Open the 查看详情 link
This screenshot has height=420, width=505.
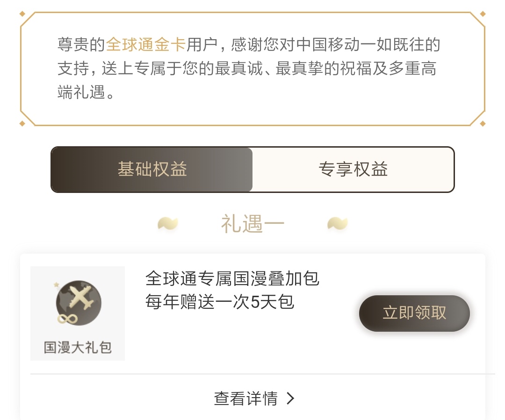tap(246, 399)
